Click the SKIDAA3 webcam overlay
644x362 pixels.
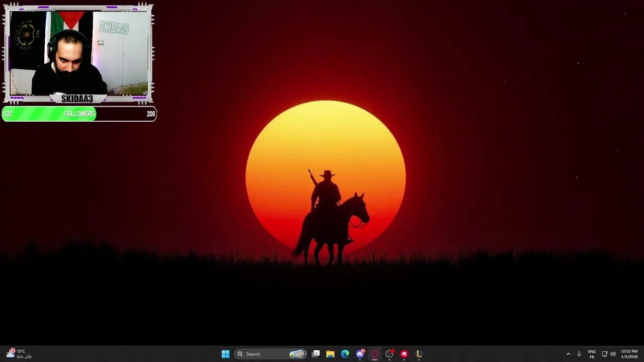[78, 54]
